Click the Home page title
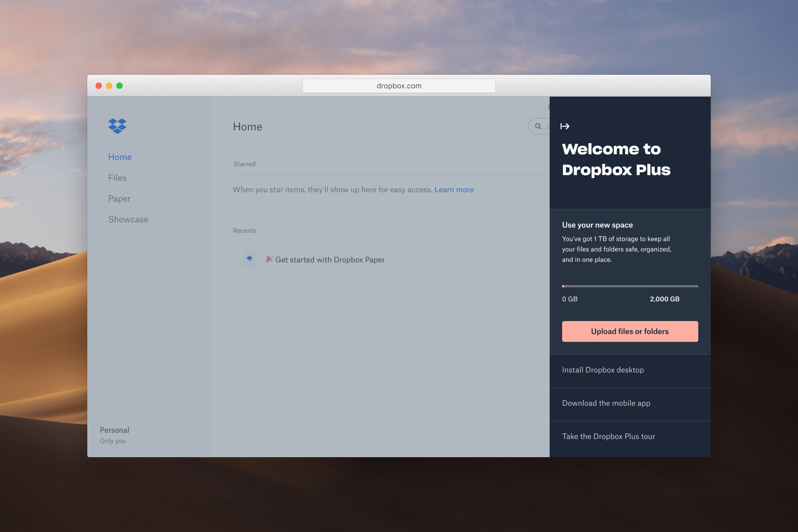798x532 pixels. tap(247, 127)
